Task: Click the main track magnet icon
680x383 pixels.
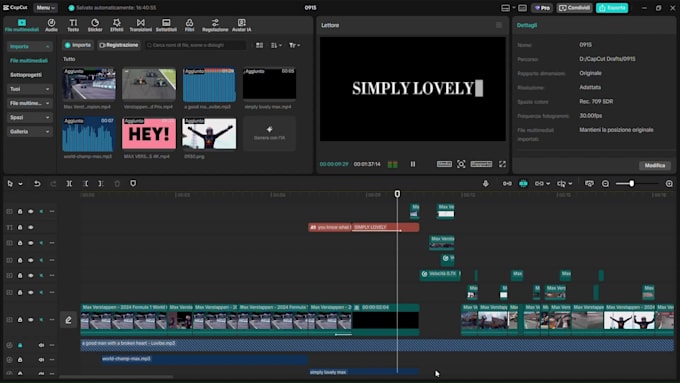Action: coord(507,183)
